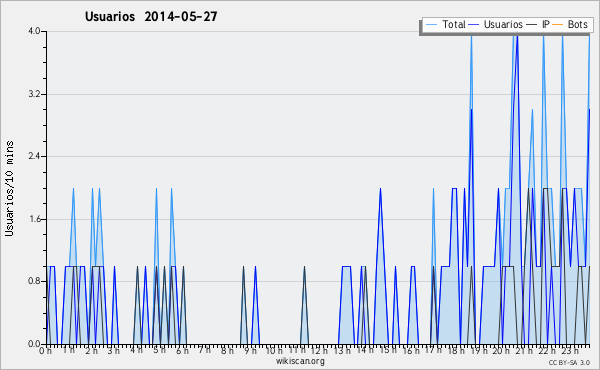This screenshot has height=370, width=600.
Task: Click the y-axis value 2.4
Action: 34,156
